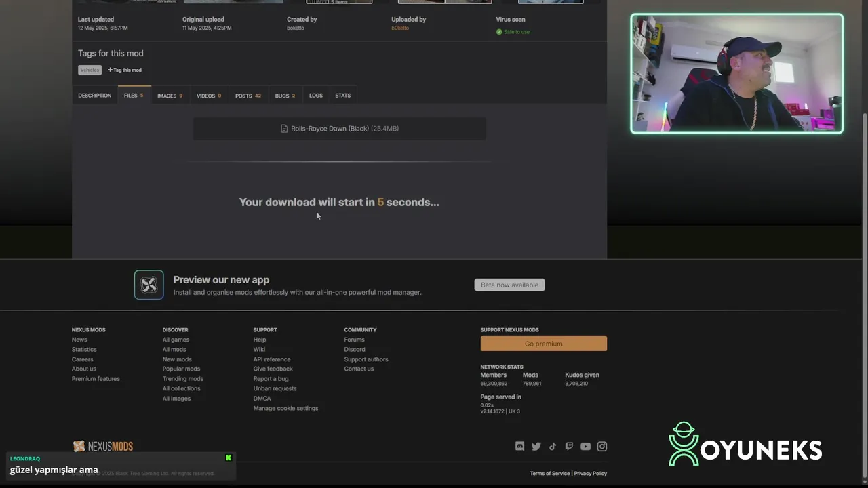This screenshot has width=868, height=488.
Task: Click the Nexus Mods app preview icon
Action: [149, 285]
